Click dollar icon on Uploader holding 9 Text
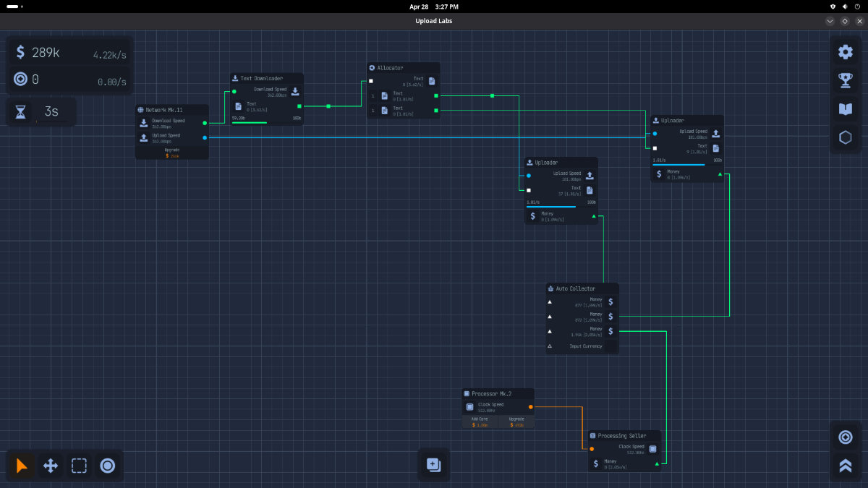Screen dimensions: 868x488 point(659,174)
